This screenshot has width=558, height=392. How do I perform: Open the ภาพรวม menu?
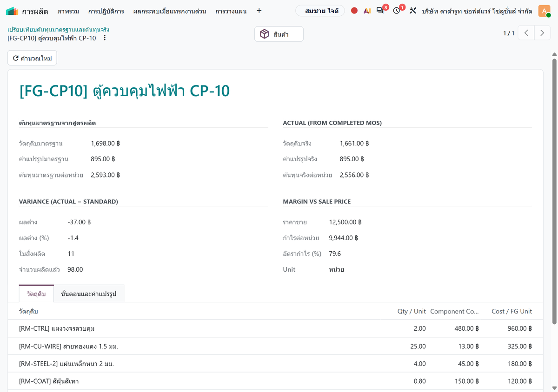pyautogui.click(x=68, y=11)
